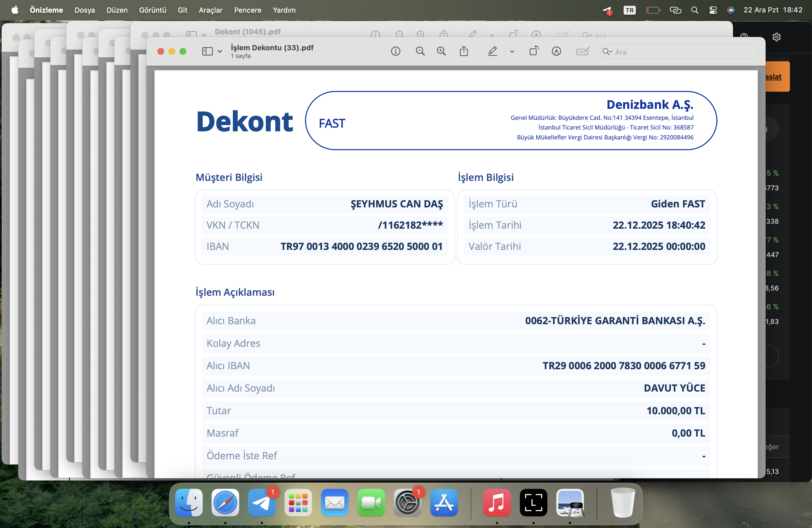The width and height of the screenshot is (812, 528).
Task: Expand the highlight pen options arrow
Action: coord(512,52)
